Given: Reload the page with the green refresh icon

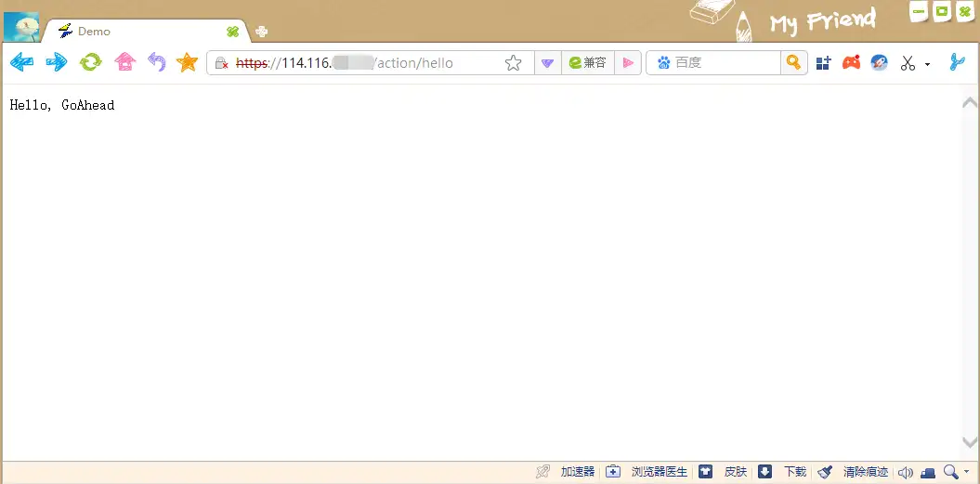Looking at the screenshot, I should [x=90, y=62].
